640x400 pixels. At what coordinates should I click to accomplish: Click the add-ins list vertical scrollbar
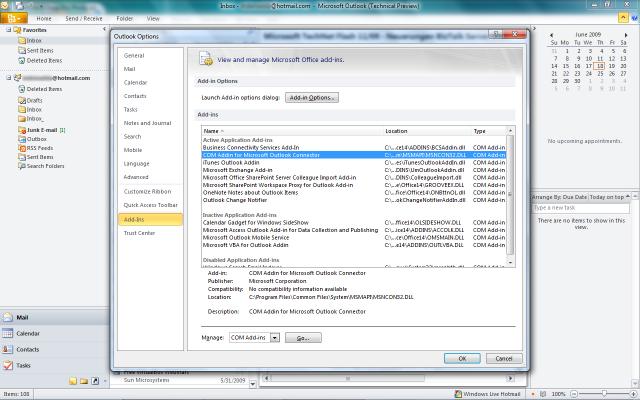[x=510, y=196]
